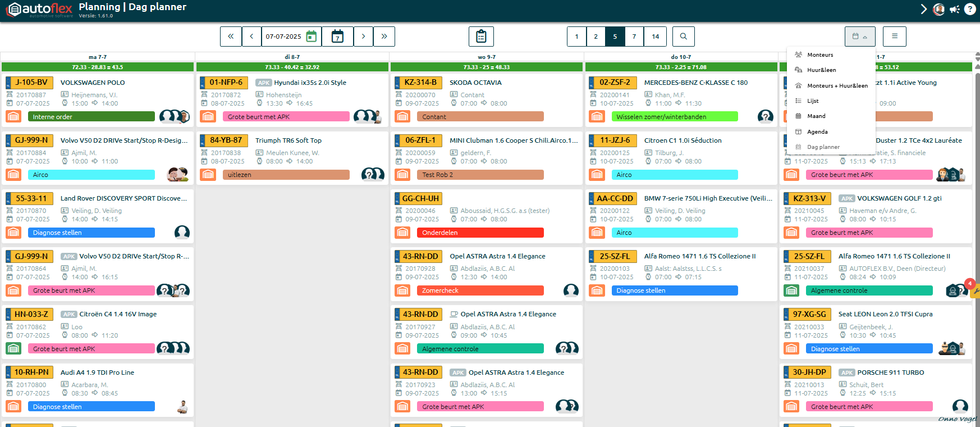Open the search magnifier button
The width and height of the screenshot is (980, 427).
[x=683, y=37]
